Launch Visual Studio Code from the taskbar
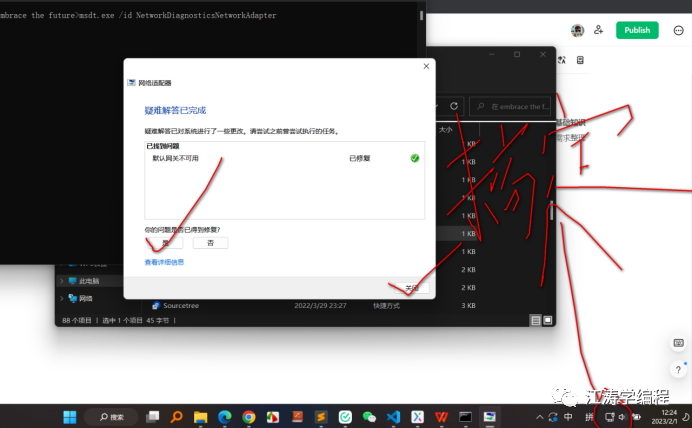The image size is (692, 428). click(x=393, y=417)
